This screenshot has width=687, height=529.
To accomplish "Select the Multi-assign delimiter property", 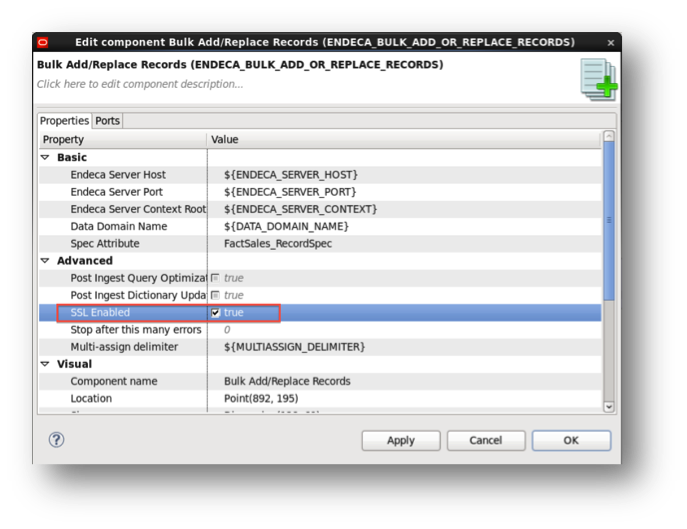I will coord(124,347).
